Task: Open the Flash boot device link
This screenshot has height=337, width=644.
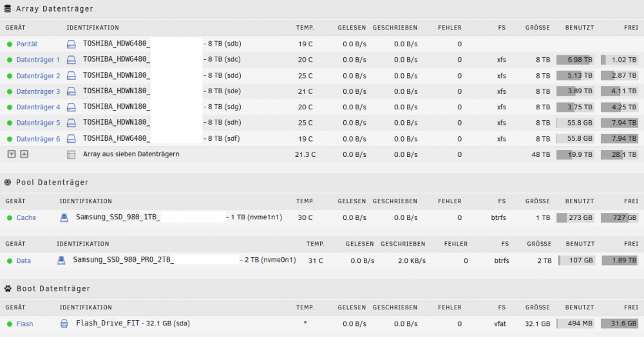Action: click(x=24, y=324)
